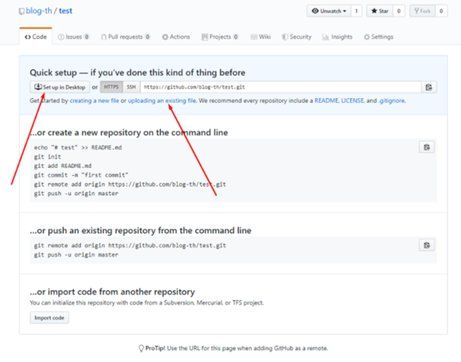The height and width of the screenshot is (362, 461).
Task: Go to the Issues tab
Action: (73, 37)
